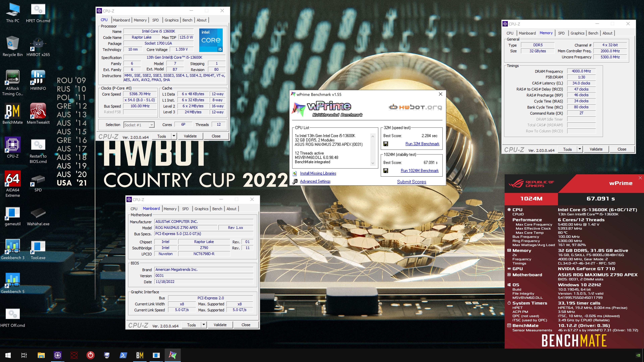This screenshot has width=644, height=362.
Task: Close the BenchMate wPrime result overlay
Action: 640,178
